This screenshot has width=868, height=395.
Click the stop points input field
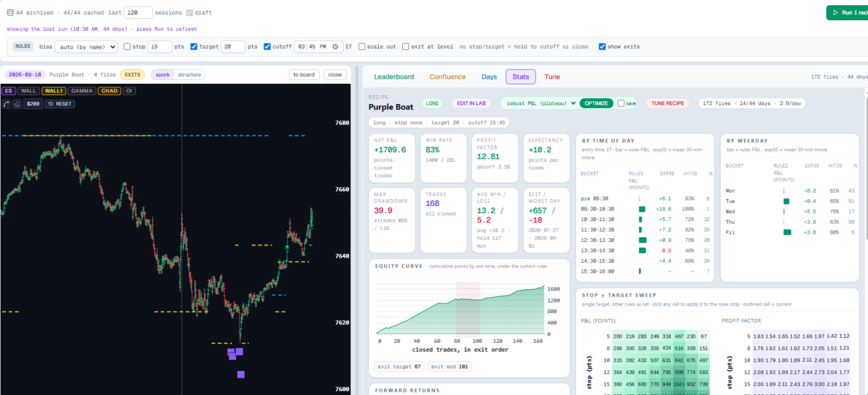(160, 47)
